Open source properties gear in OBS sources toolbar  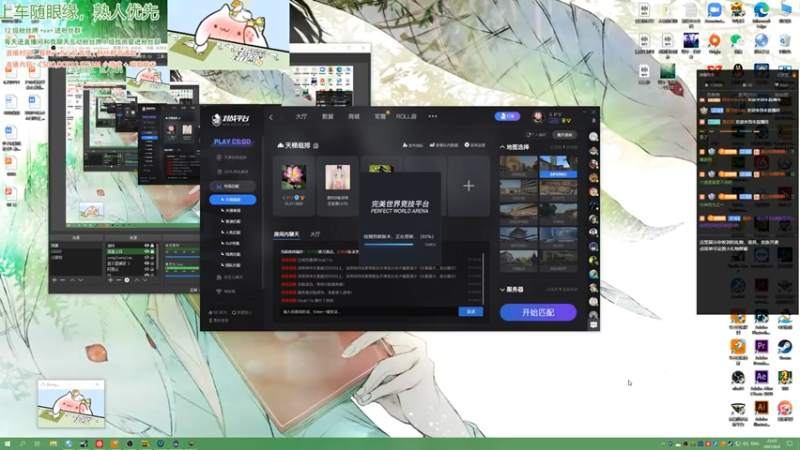click(127, 280)
